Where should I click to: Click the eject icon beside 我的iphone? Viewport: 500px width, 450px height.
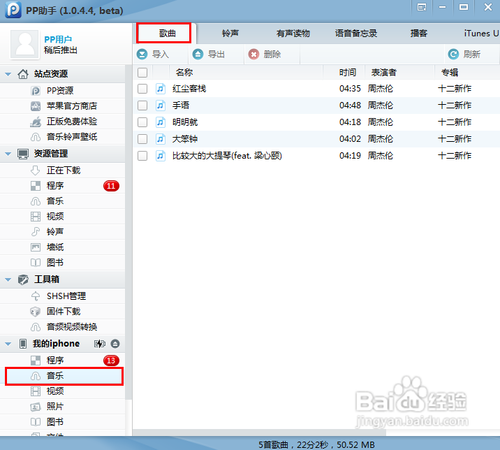115,344
